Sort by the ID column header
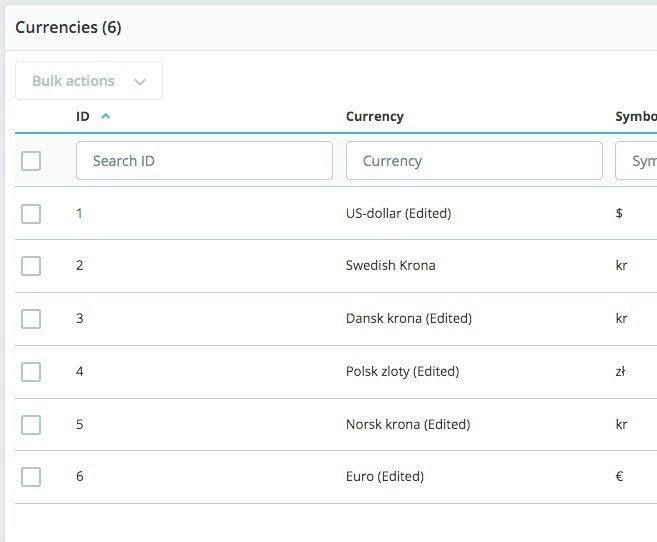The image size is (657, 542). point(83,116)
